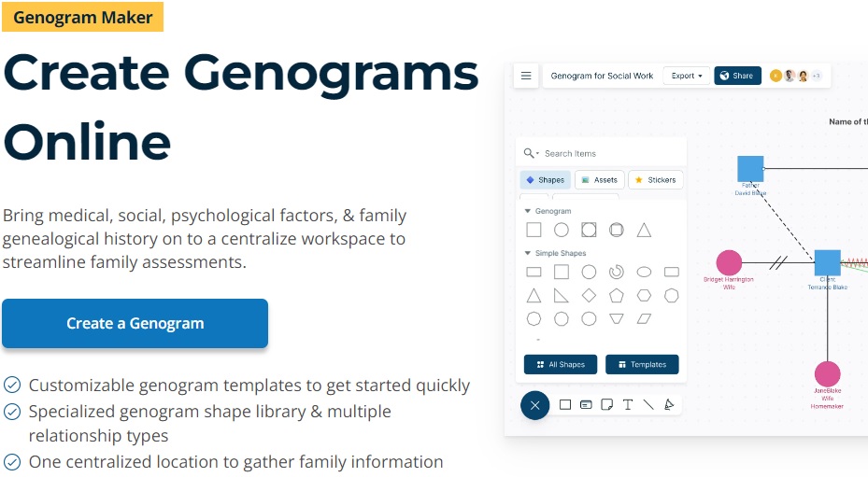Open the Templates button
Viewport: 868px width, 477px height.
tap(642, 365)
